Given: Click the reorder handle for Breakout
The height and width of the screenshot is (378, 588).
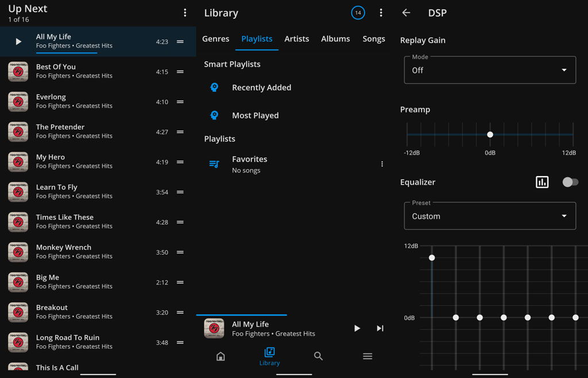Looking at the screenshot, I should 180,313.
